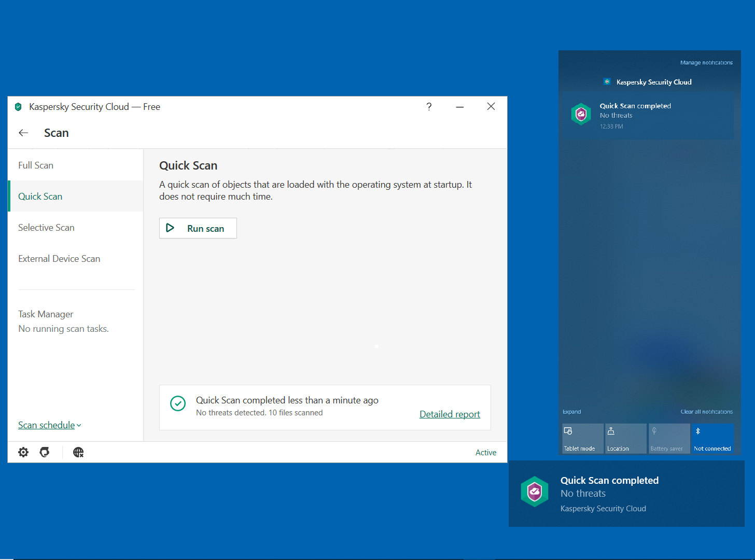Click the globe icon in bottom bar
Image resolution: width=755 pixels, height=560 pixels.
(x=78, y=452)
